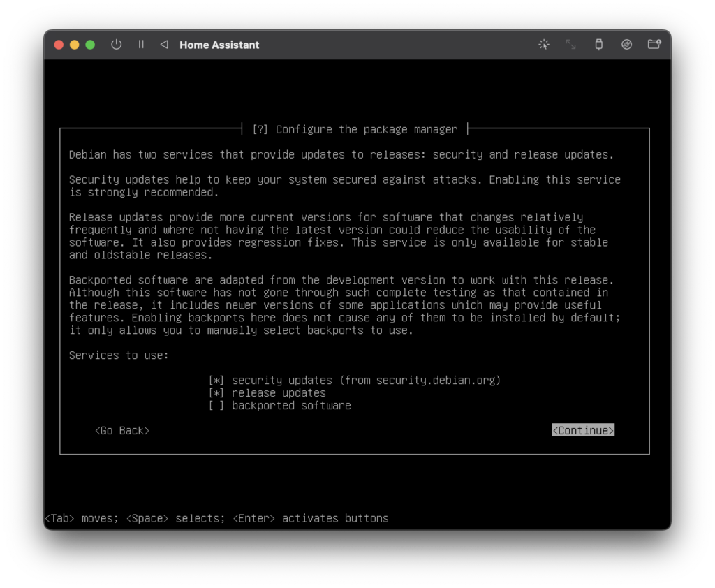Screen dimensions: 715x588
Task: Click the Go Back button
Action: point(122,431)
